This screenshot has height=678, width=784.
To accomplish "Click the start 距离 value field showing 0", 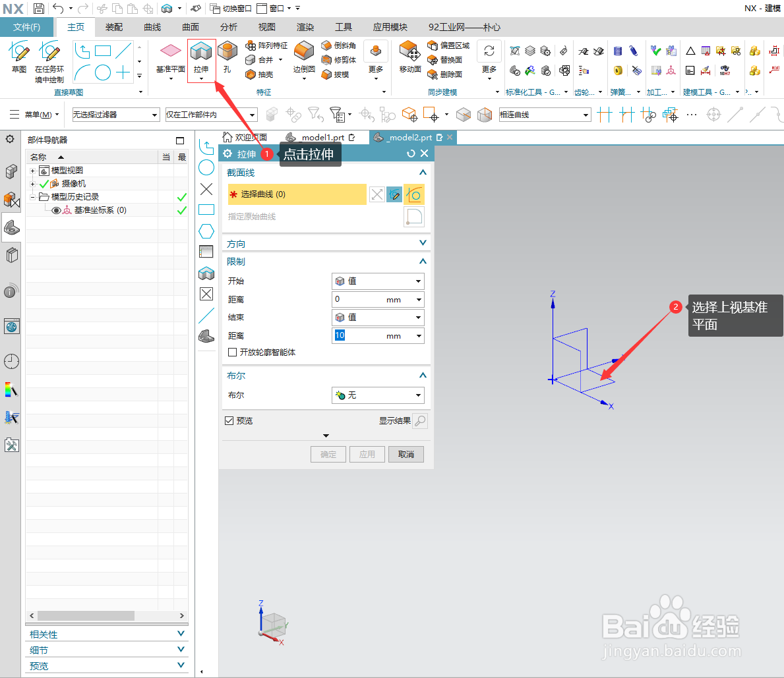I will pyautogui.click(x=378, y=299).
